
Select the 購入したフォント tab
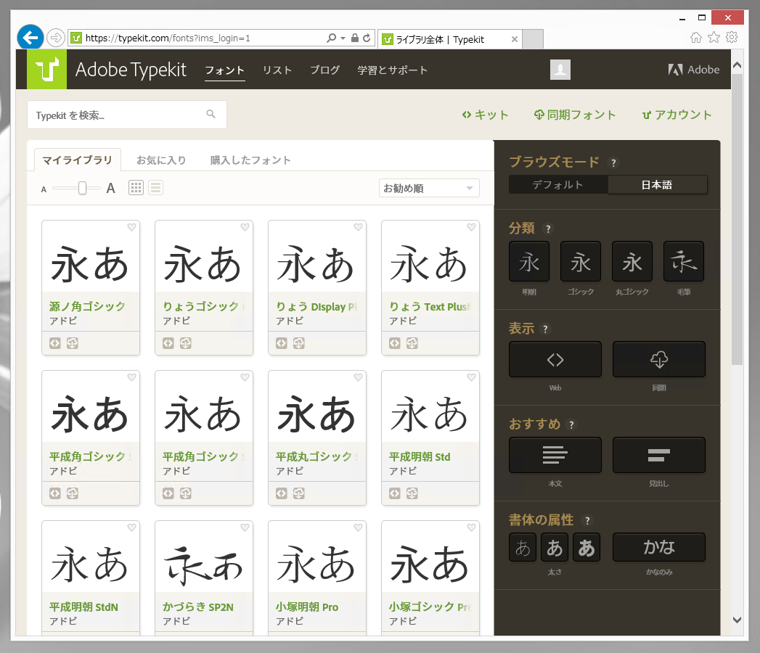coord(251,160)
